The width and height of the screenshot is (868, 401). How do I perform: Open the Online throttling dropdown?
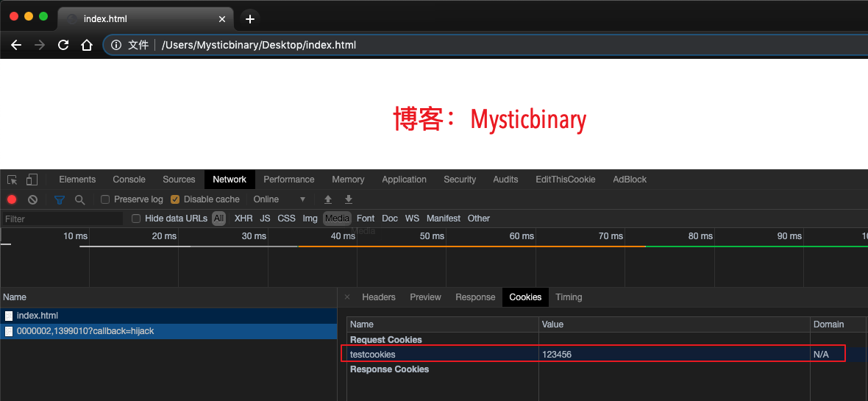coord(280,199)
